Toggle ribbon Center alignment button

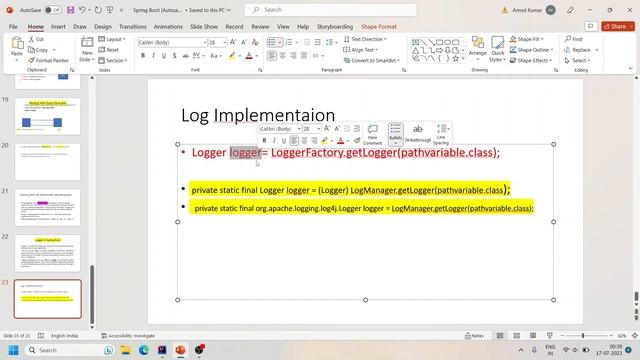[x=282, y=56]
